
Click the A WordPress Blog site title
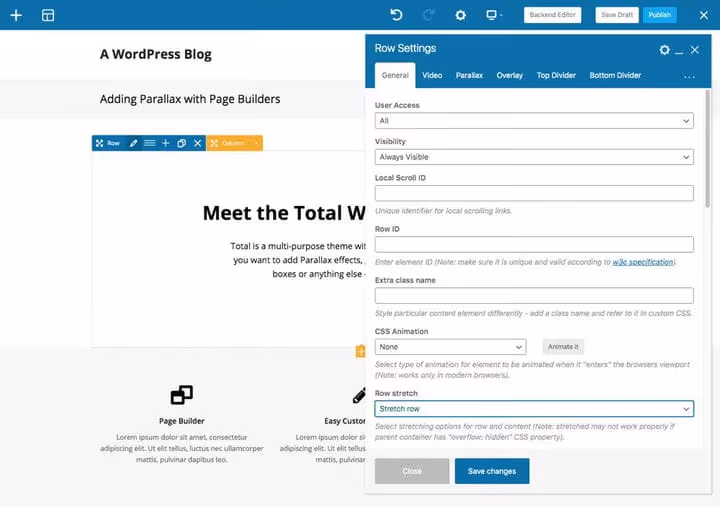(156, 54)
